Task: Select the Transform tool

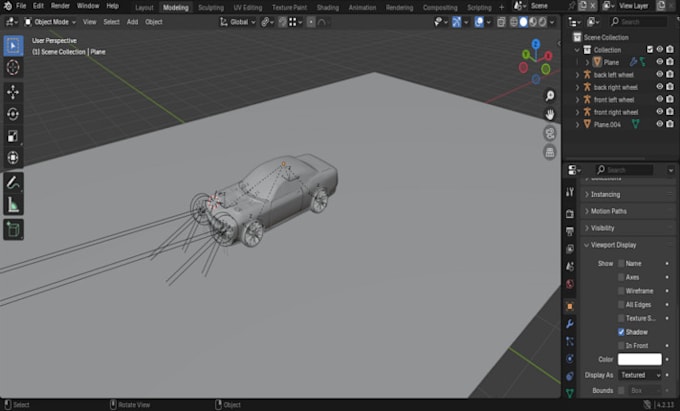Action: click(13, 157)
